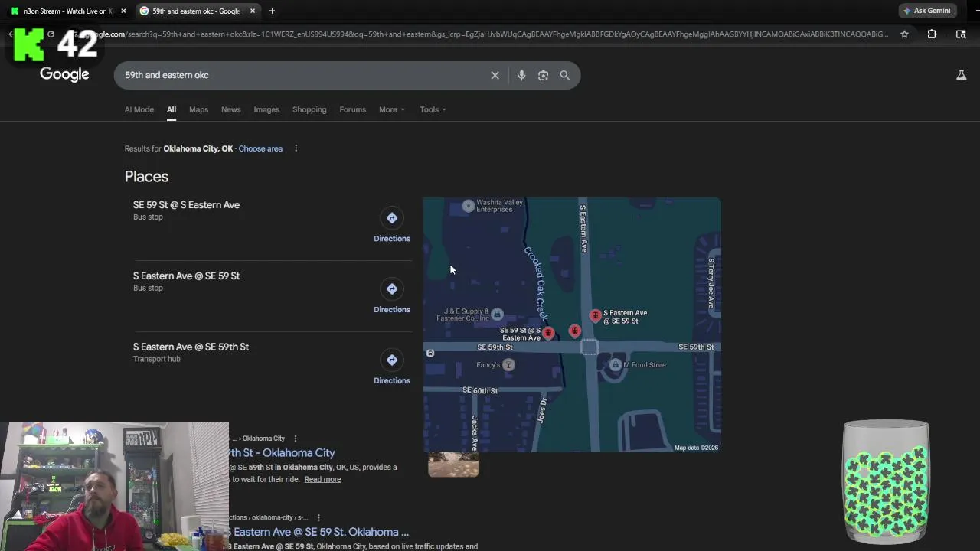This screenshot has height=551, width=980.
Task: Submit search with magnifier icon
Action: pyautogui.click(x=564, y=75)
